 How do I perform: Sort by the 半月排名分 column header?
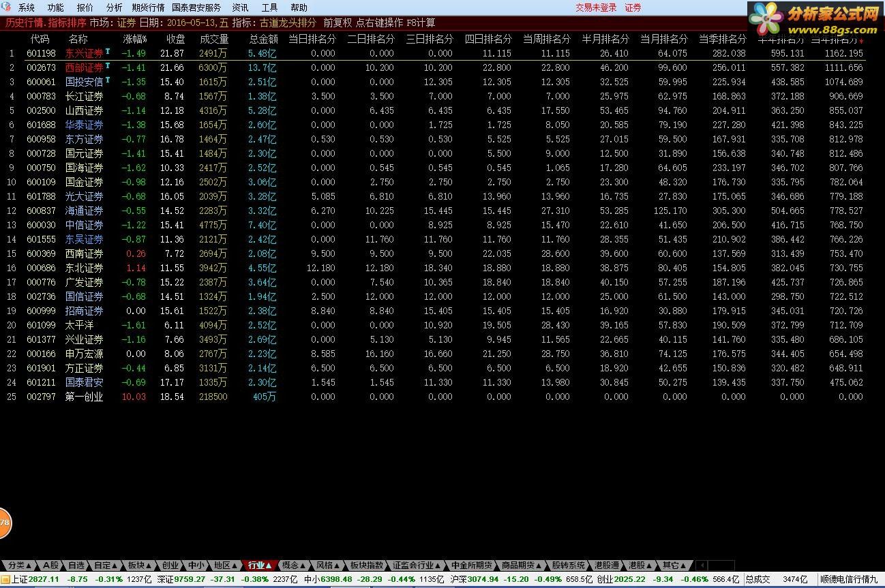pos(605,39)
